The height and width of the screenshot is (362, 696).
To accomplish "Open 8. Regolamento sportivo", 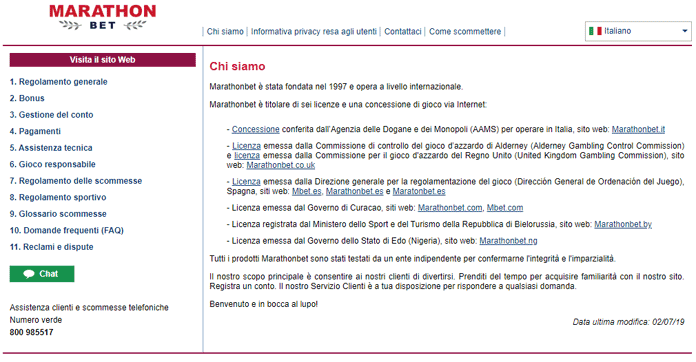I will [x=58, y=197].
